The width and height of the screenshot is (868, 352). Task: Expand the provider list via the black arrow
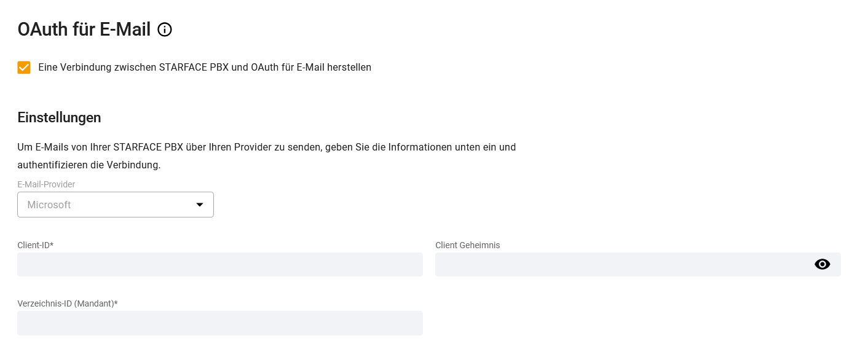(x=200, y=205)
